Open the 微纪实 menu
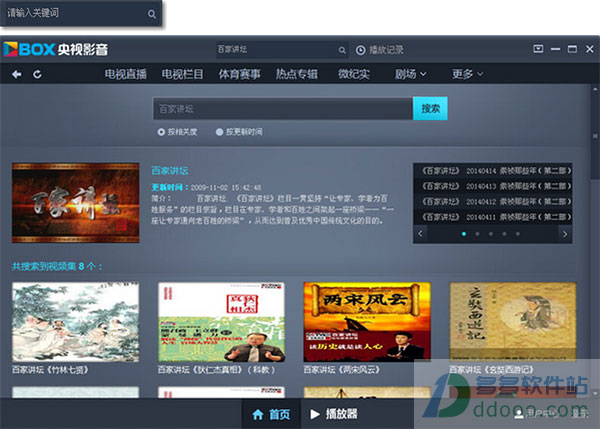Image resolution: width=600 pixels, height=429 pixels. [x=354, y=74]
